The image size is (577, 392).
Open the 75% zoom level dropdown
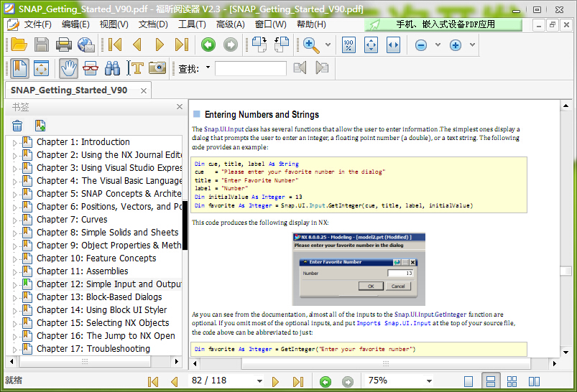coord(429,381)
